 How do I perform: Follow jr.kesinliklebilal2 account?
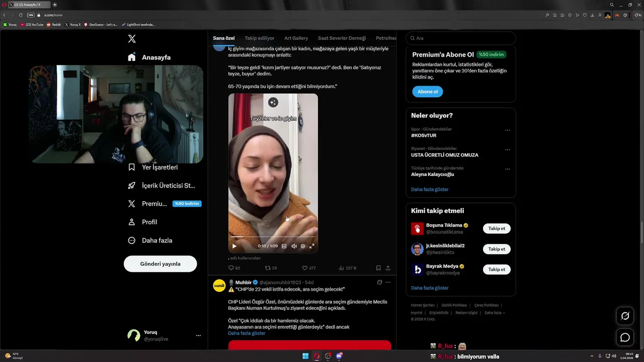tap(497, 249)
